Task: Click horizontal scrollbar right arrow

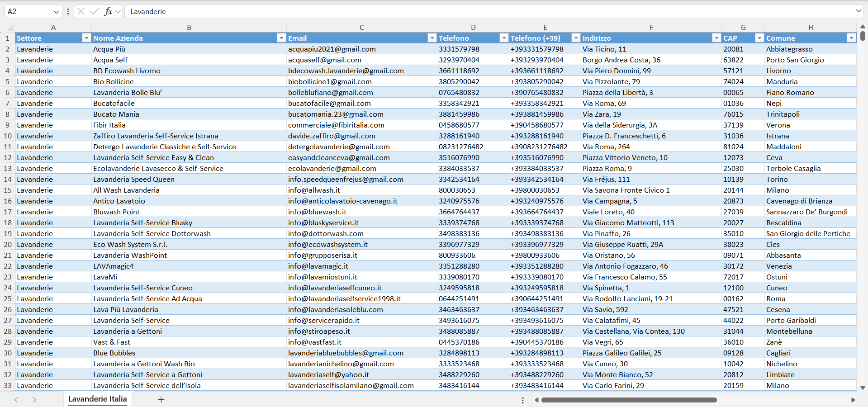Action: [x=853, y=400]
